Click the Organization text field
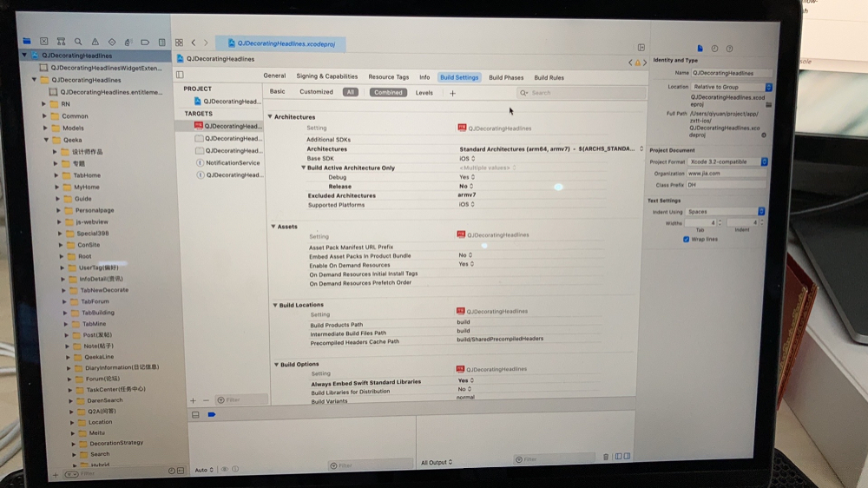868x488 pixels. point(727,174)
